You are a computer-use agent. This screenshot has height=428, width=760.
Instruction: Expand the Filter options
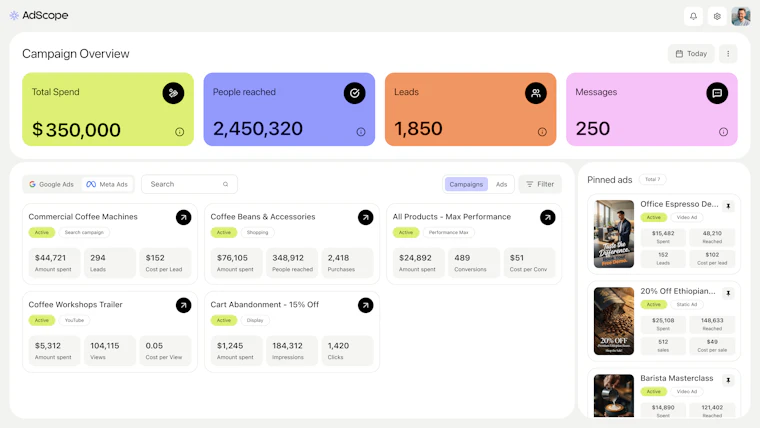point(540,184)
